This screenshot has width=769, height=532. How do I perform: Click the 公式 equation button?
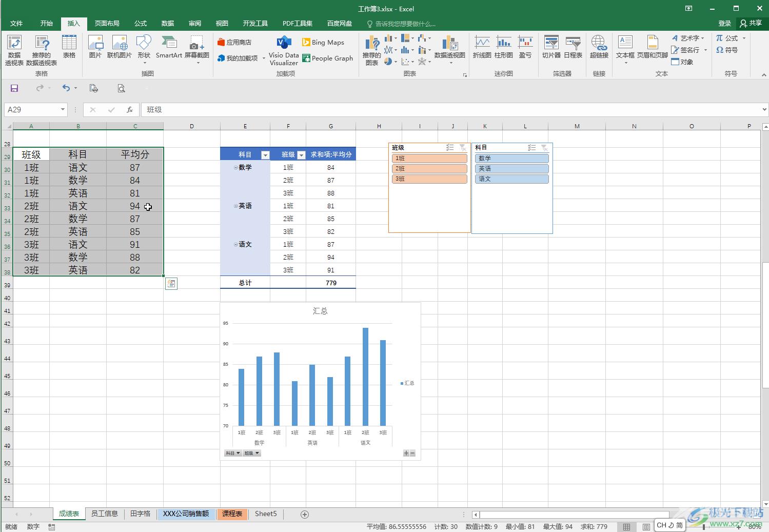click(x=731, y=38)
